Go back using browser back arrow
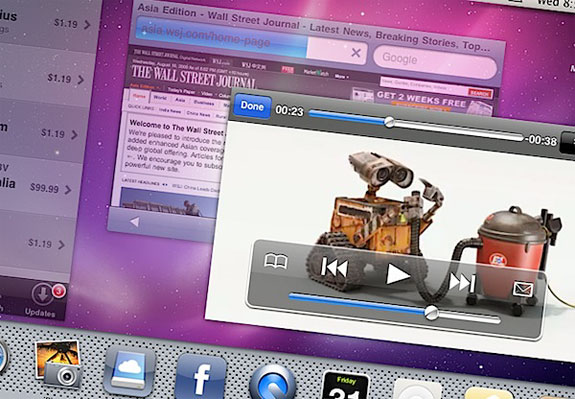This screenshot has height=399, width=575. coord(135,222)
